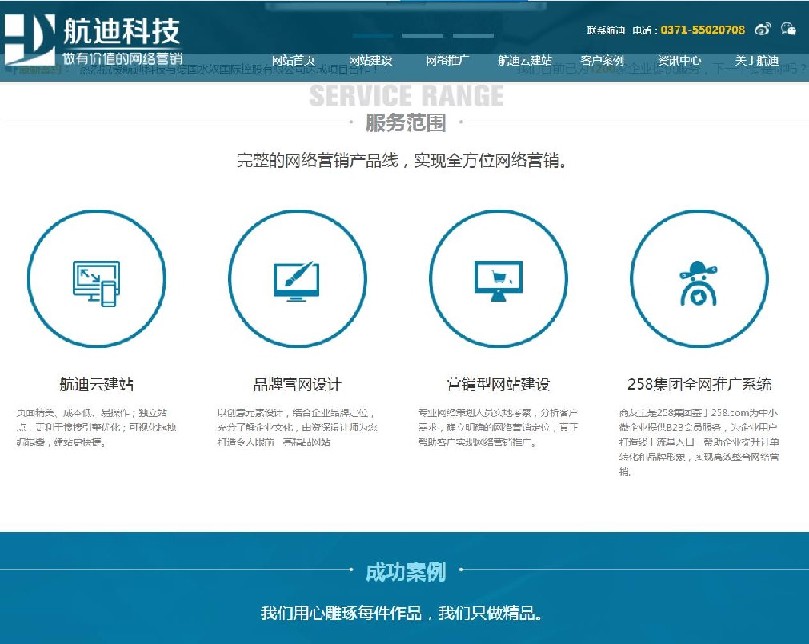Screen dimensions: 809x644
Task: Open the Sina Weibo icon in header
Action: (x=763, y=30)
